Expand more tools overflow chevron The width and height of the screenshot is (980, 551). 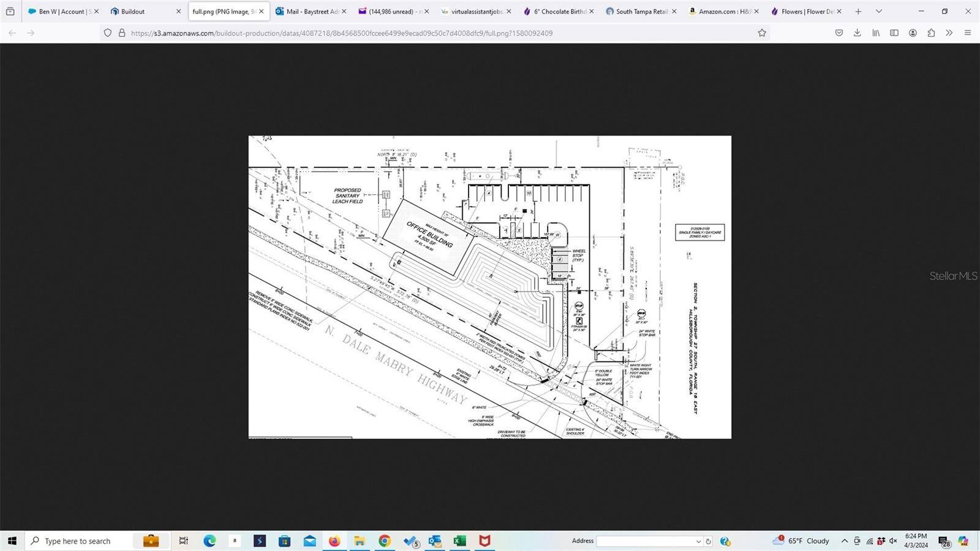tap(949, 32)
